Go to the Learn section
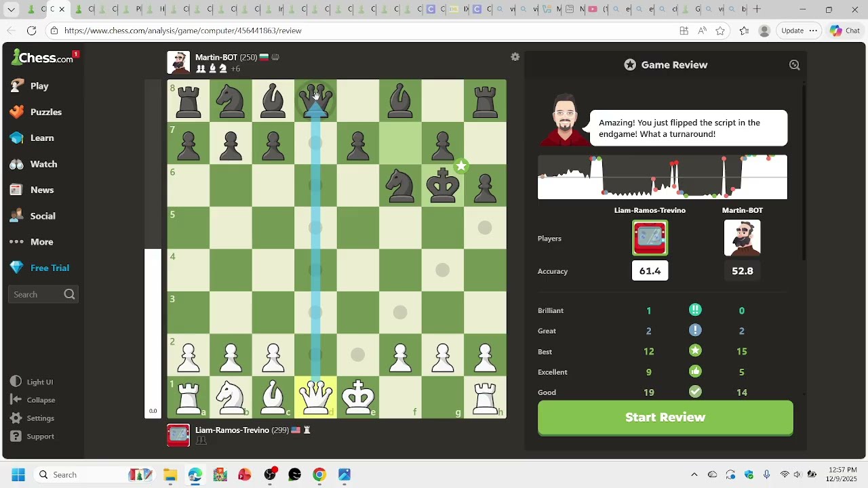This screenshot has width=868, height=488. tap(32, 138)
